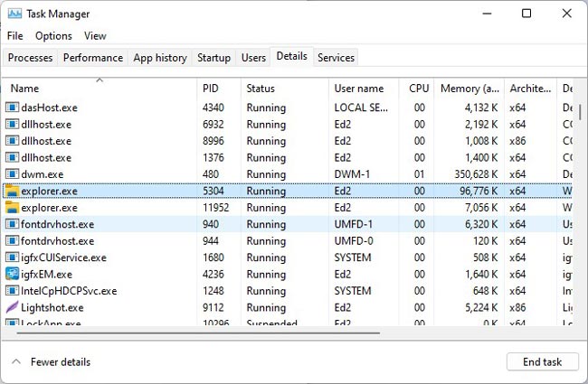Sort by the CPU column header

[x=416, y=89]
